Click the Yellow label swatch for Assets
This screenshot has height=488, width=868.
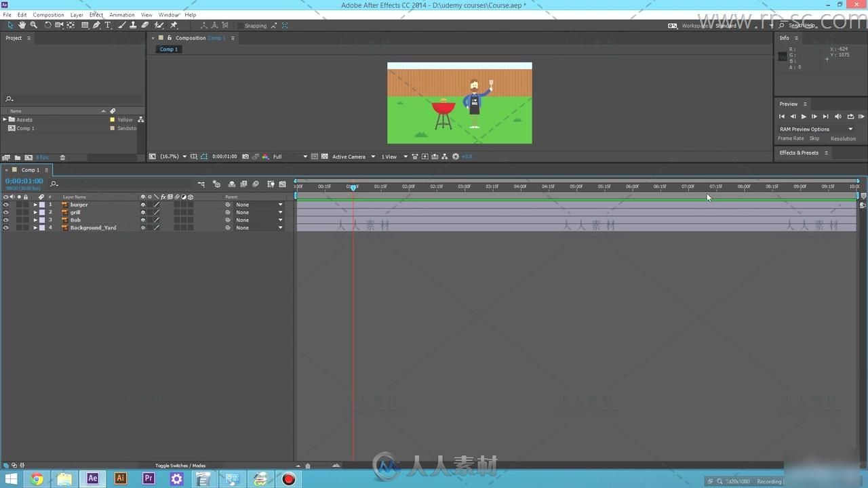click(x=113, y=119)
